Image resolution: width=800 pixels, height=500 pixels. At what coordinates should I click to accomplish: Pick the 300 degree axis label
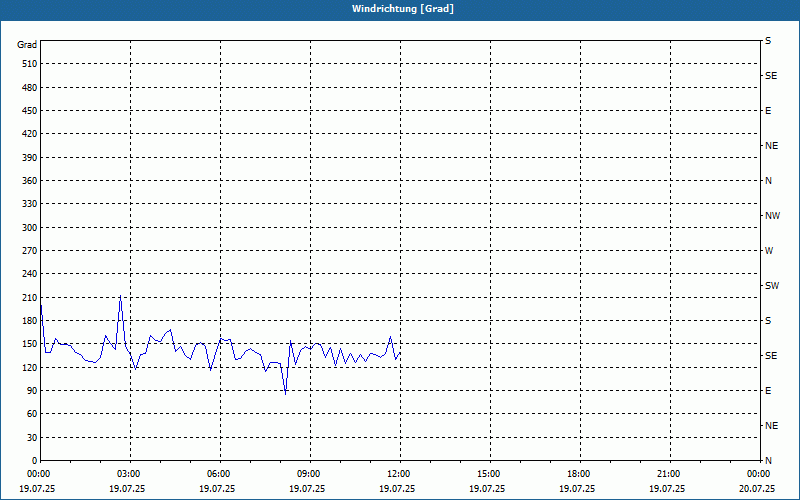click(30, 228)
